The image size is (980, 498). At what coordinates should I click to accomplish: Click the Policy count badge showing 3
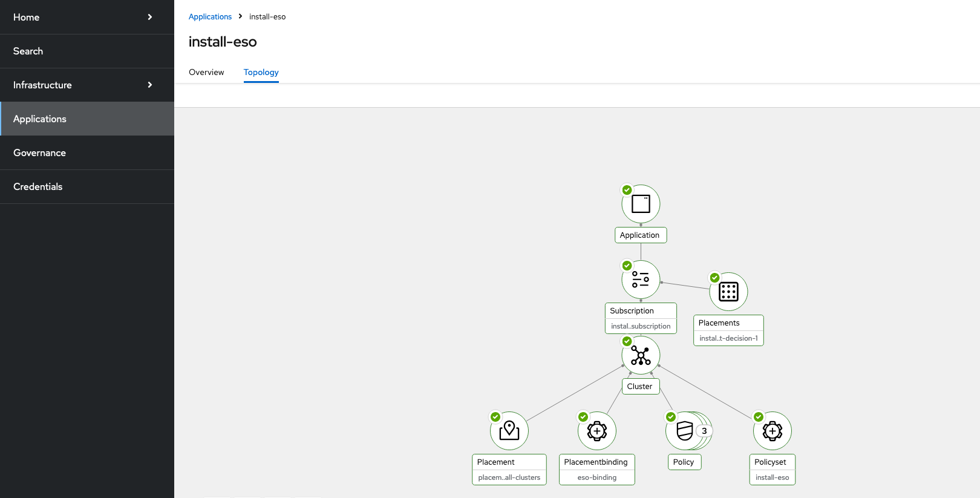(x=704, y=431)
